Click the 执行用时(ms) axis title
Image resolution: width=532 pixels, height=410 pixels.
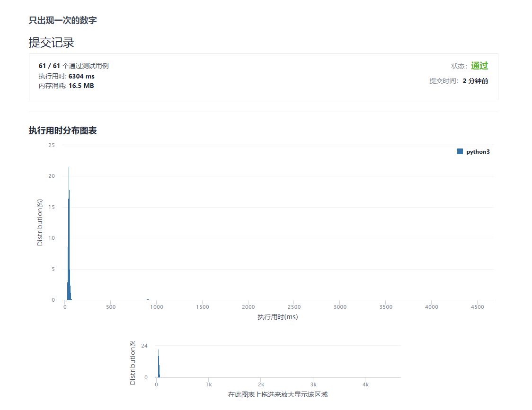[x=277, y=317]
